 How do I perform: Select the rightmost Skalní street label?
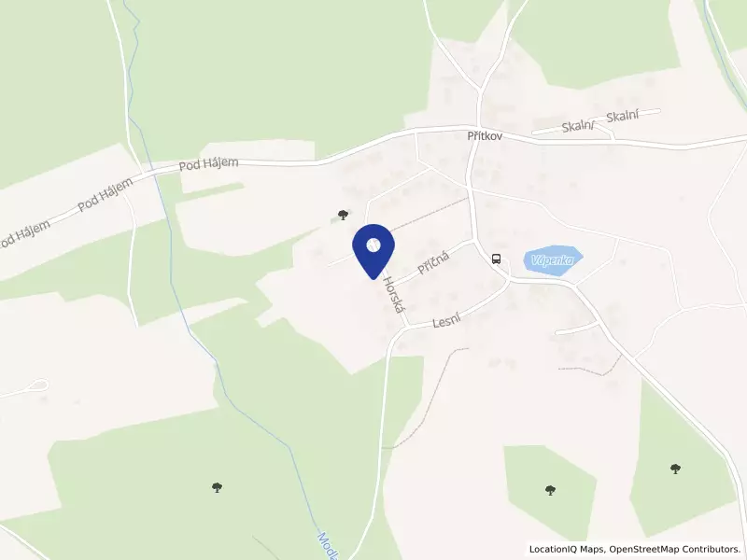(623, 116)
